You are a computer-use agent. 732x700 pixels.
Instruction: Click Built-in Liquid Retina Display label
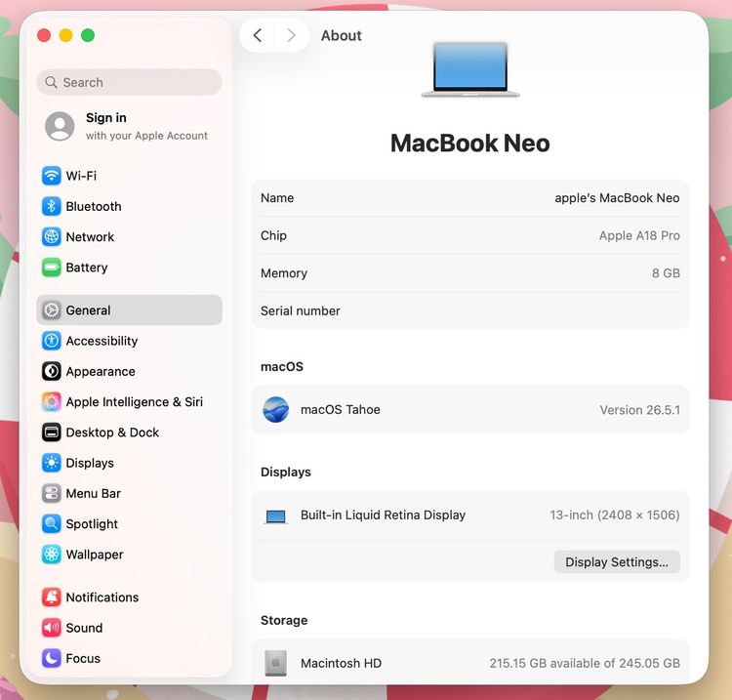pyautogui.click(x=383, y=515)
